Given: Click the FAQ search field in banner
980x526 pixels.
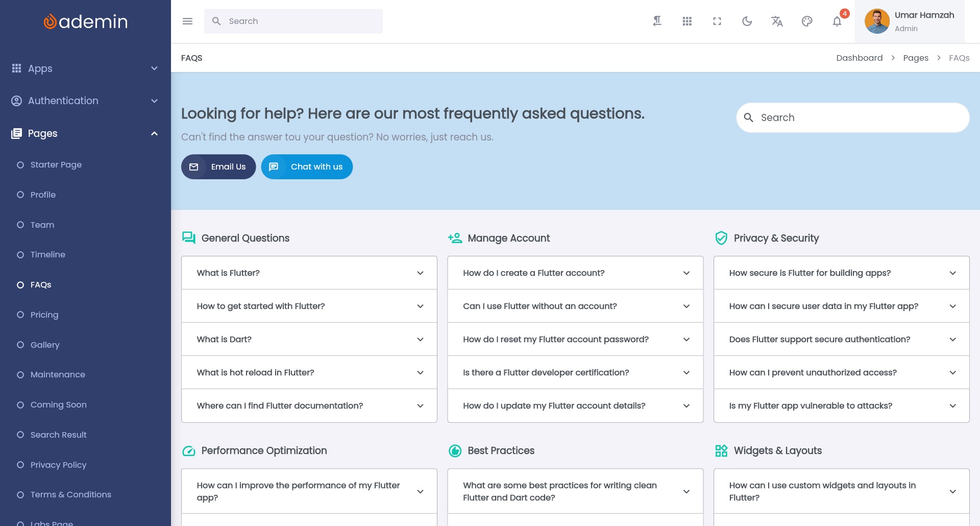Looking at the screenshot, I should tap(857, 118).
